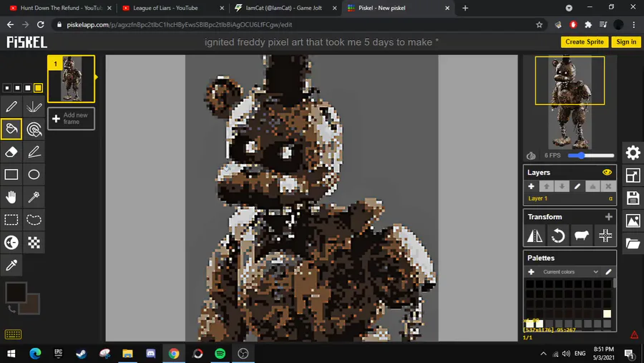Expand Transform panel plus icon
Screen dimensions: 644x363
[x=609, y=217]
